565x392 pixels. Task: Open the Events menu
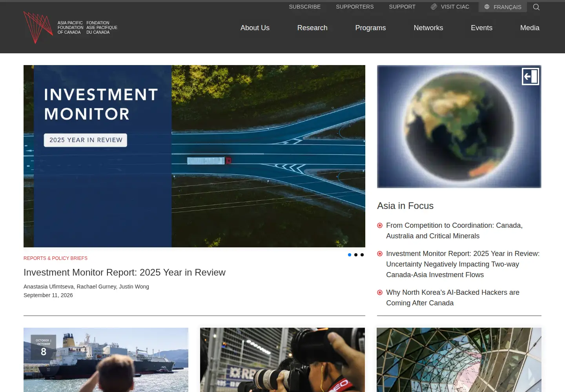point(481,28)
